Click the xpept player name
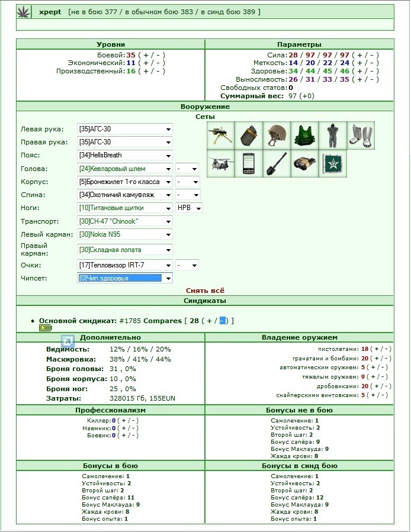This screenshot has width=411, height=532. pyautogui.click(x=50, y=12)
